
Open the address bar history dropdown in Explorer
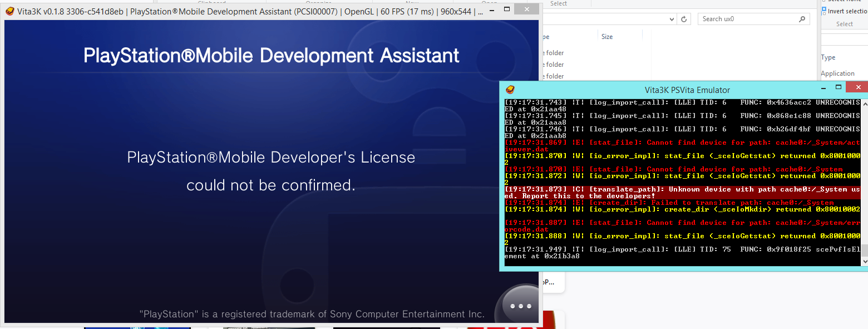point(672,18)
